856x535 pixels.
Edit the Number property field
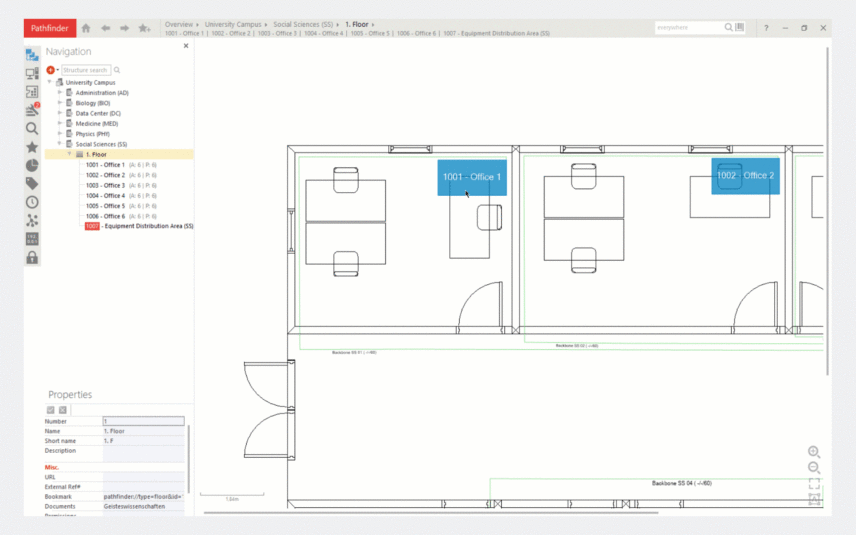click(x=144, y=421)
